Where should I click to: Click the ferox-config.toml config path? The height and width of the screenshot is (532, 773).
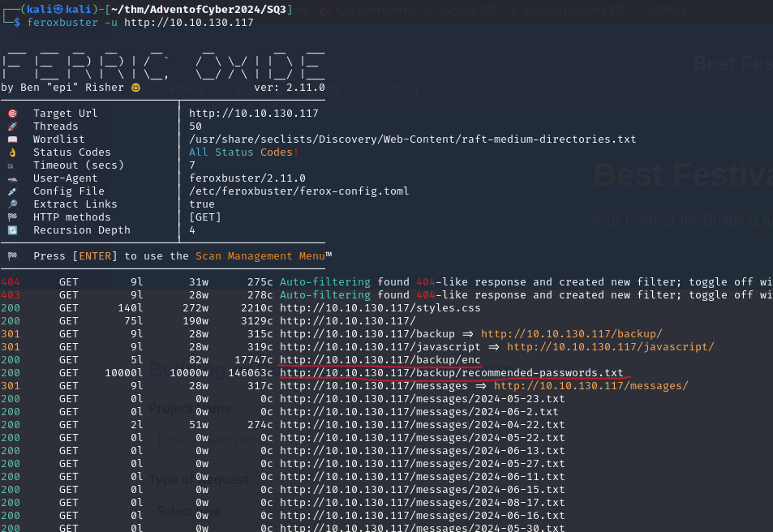click(299, 191)
